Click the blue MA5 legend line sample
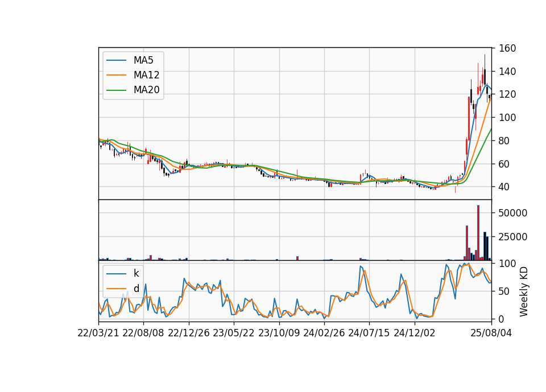This screenshot has width=546, height=392. [x=116, y=61]
